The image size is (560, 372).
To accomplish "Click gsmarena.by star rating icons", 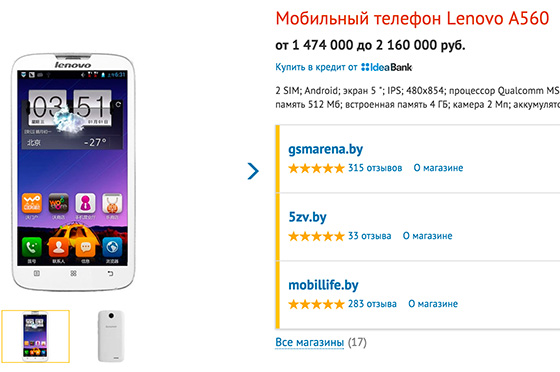I will (x=316, y=168).
